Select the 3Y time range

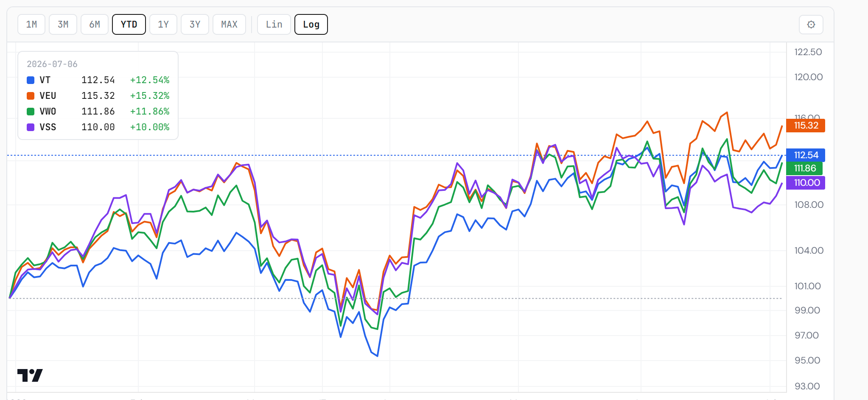click(x=195, y=25)
